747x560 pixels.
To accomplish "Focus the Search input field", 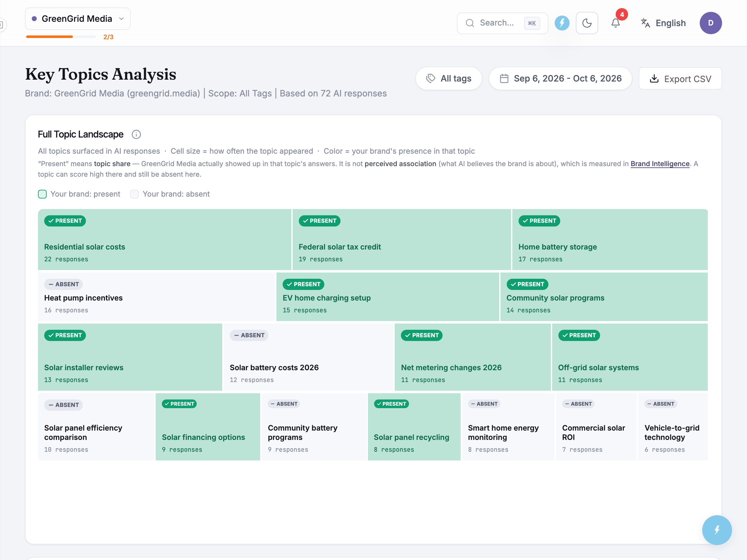I will point(502,23).
